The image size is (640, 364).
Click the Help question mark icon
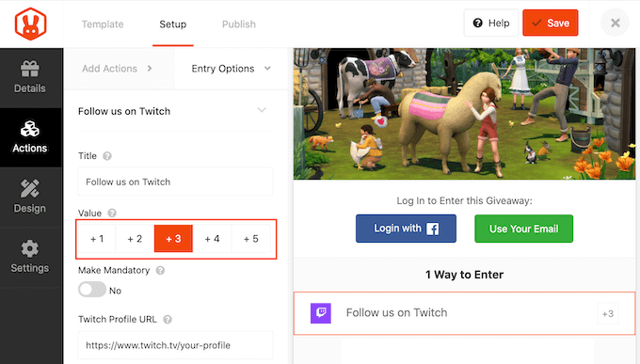(477, 23)
